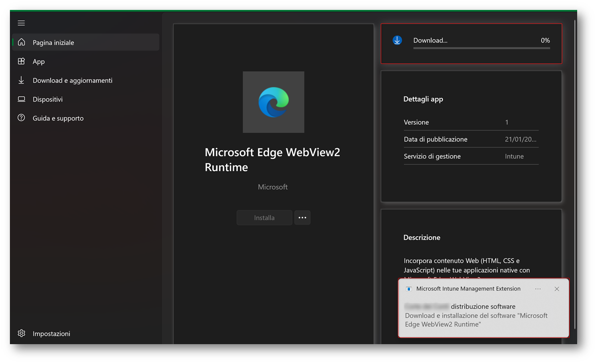The height and width of the screenshot is (364, 597).
Task: Open Impostazioni via the gear icon
Action: (x=21, y=333)
